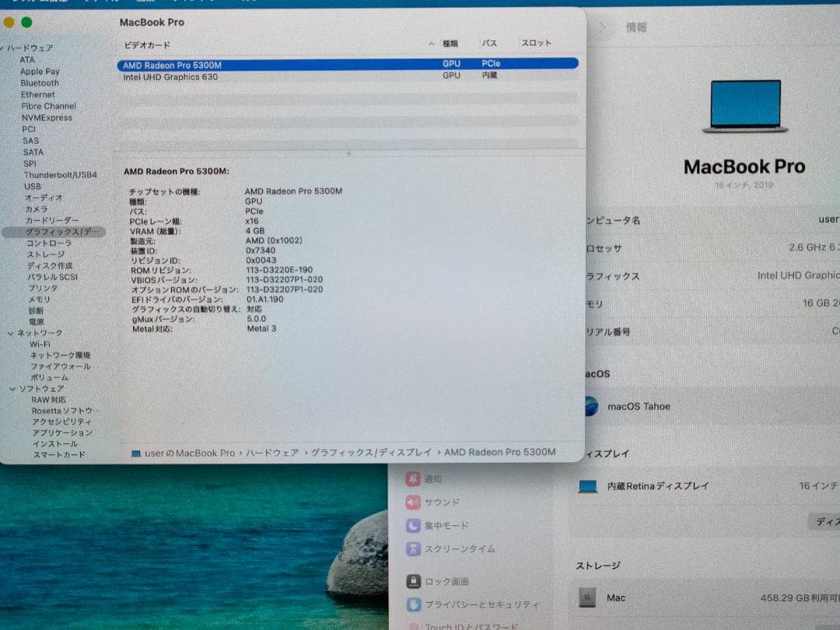Image resolution: width=840 pixels, height=630 pixels.
Task: Collapse the ソフトウェア section in the sidebar
Action: coord(12,388)
